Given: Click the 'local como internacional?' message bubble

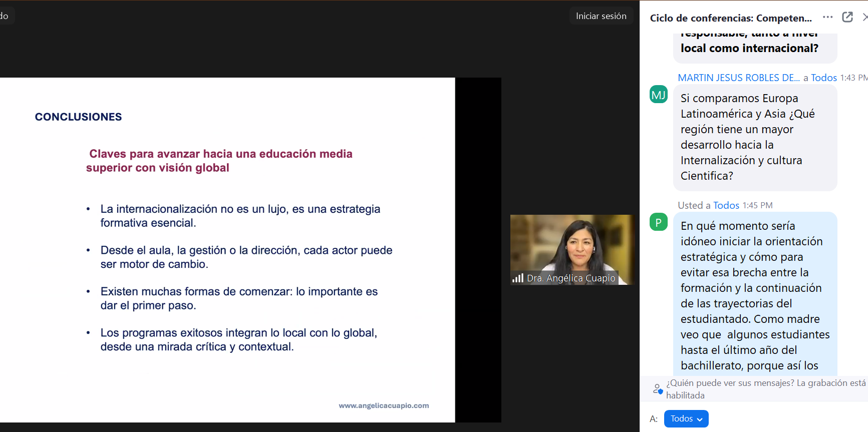Looking at the screenshot, I should click(x=749, y=48).
